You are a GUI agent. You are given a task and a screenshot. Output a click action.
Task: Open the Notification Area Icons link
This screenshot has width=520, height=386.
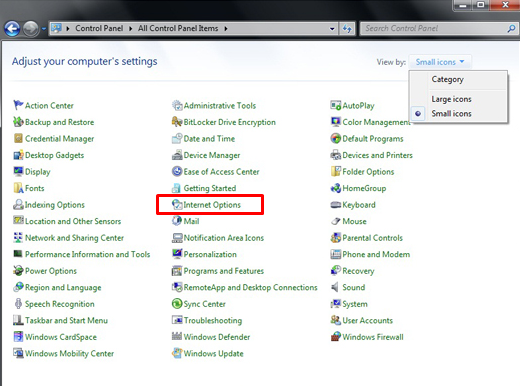pos(224,238)
